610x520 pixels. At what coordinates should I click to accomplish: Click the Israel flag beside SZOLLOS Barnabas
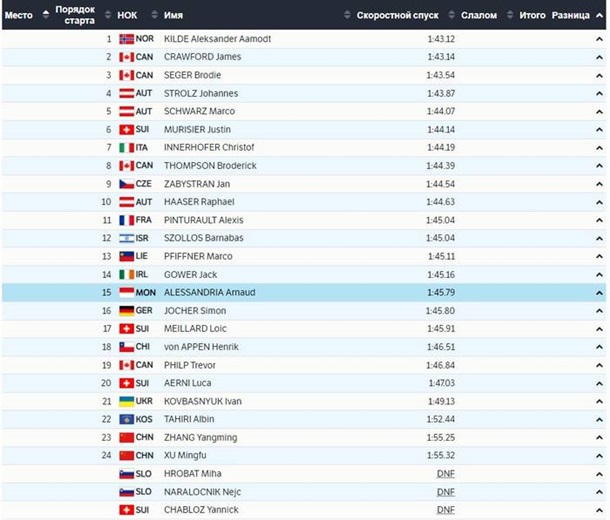pyautogui.click(x=126, y=238)
